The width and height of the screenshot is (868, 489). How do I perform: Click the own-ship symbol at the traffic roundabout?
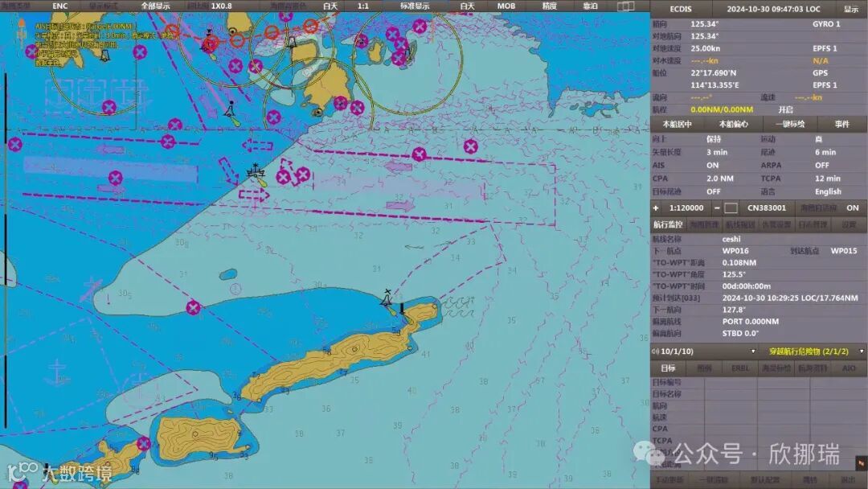coord(256,172)
